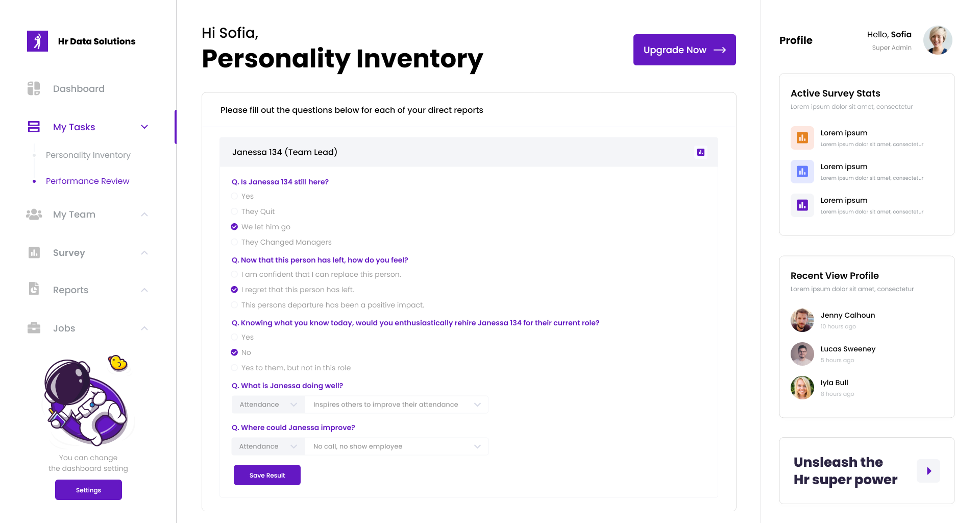Click the Reports document icon
This screenshot has width=980, height=523.
point(34,289)
